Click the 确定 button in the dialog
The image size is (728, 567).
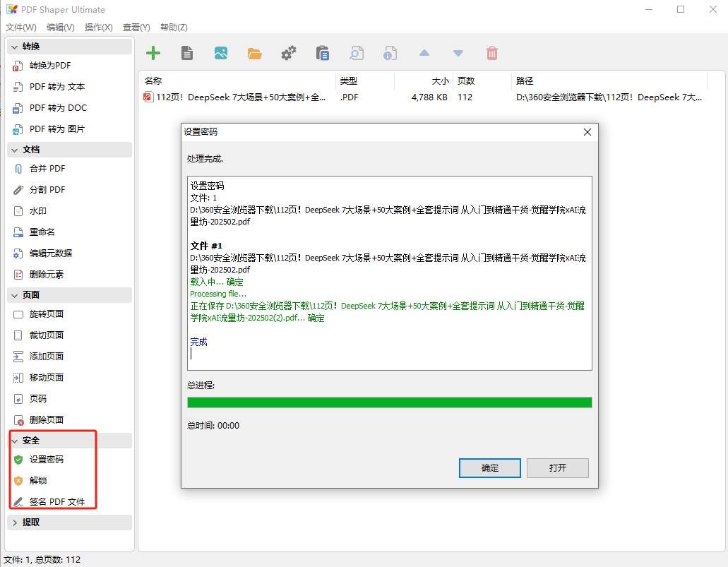point(490,468)
